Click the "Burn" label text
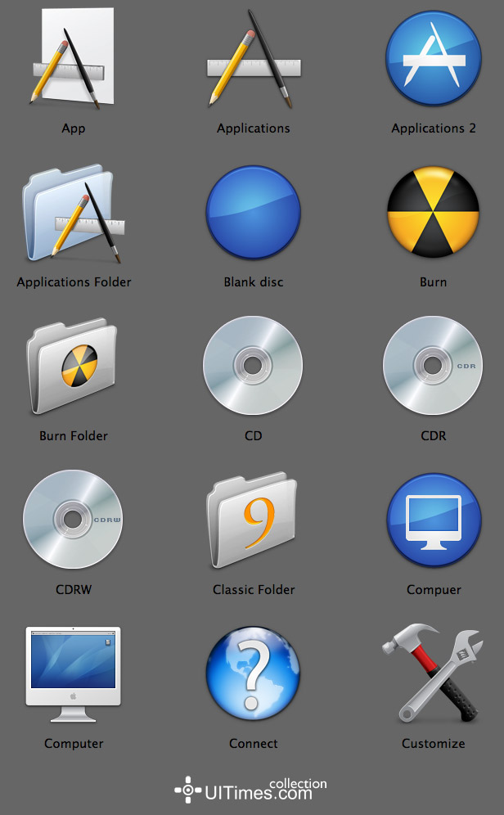Image resolution: width=504 pixels, height=815 pixels. coord(434,282)
